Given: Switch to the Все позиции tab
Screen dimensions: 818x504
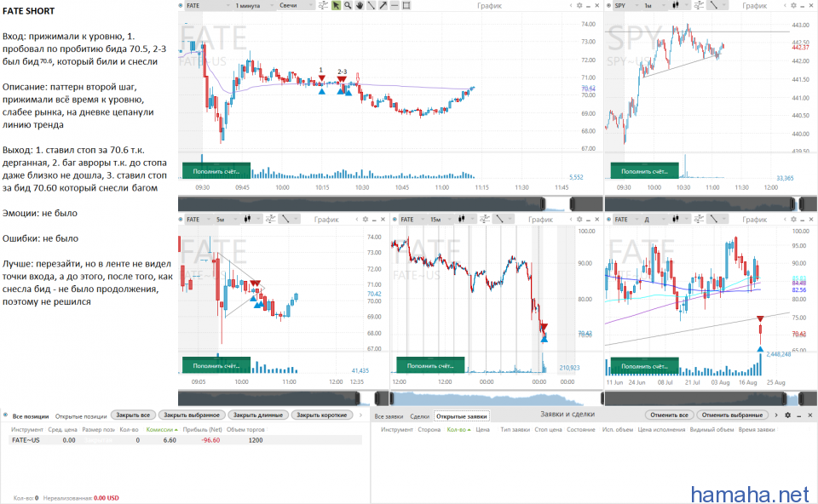Looking at the screenshot, I should pos(31,416).
